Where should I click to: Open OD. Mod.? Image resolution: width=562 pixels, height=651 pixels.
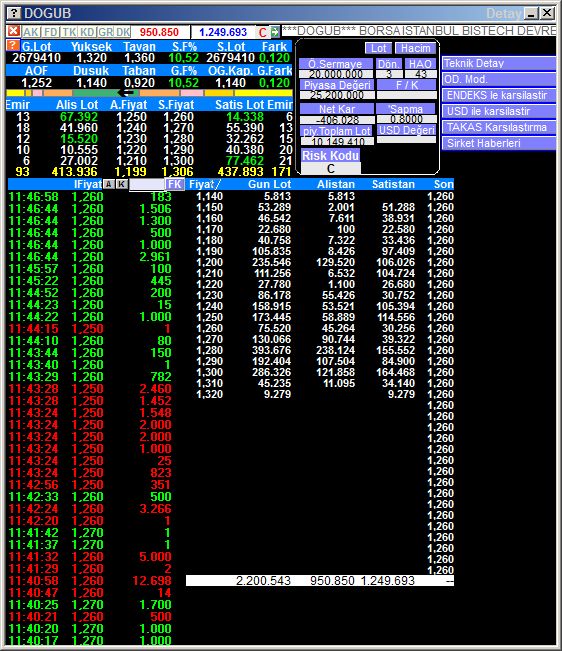[x=498, y=79]
